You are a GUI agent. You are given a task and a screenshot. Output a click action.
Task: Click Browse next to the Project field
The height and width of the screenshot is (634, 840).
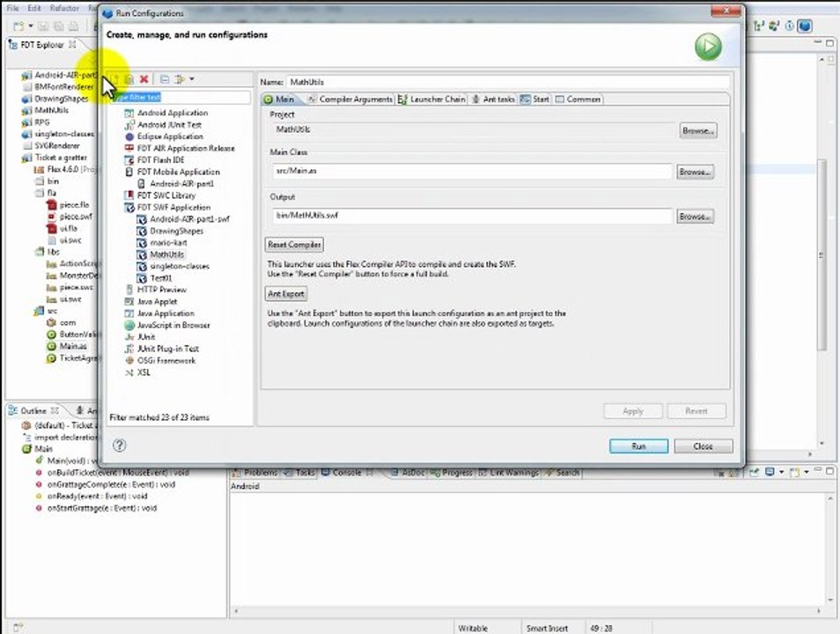pyautogui.click(x=698, y=130)
